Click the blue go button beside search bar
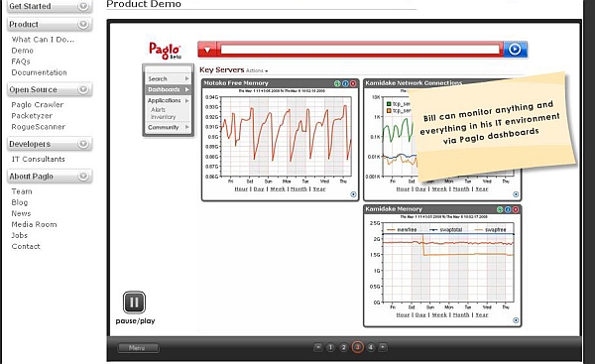This screenshot has height=364, width=595. 515,50
